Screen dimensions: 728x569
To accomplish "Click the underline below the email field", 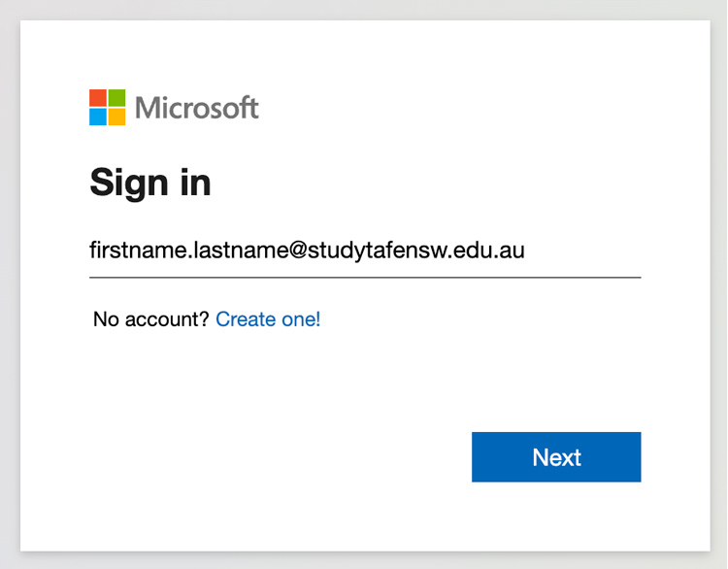I will 365,278.
